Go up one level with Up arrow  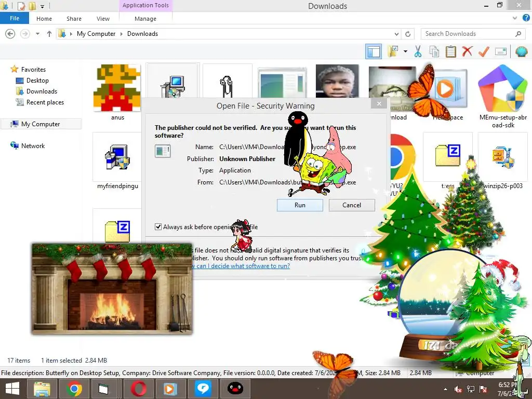coord(49,34)
